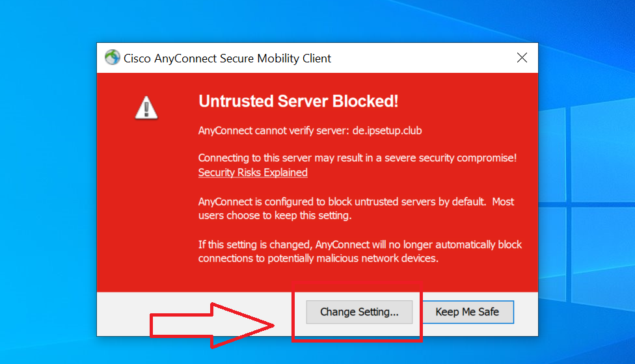Screen dimensions: 635x364
Task: Click the 'AnyConnect is configured to block' paragraph
Action: [x=356, y=208]
